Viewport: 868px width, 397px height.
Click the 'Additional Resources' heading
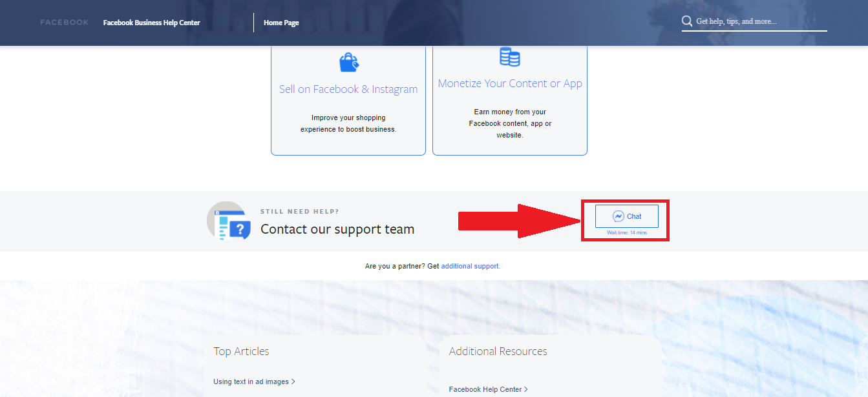498,351
